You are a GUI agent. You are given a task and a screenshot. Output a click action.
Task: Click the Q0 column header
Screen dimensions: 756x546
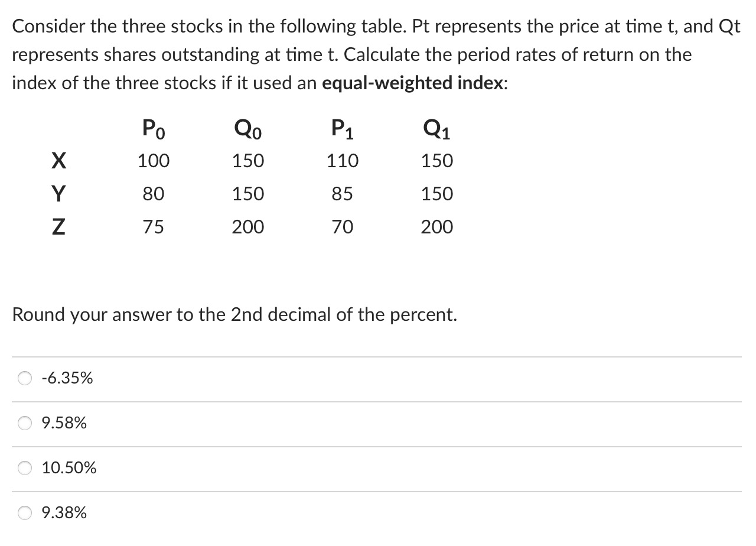click(247, 129)
